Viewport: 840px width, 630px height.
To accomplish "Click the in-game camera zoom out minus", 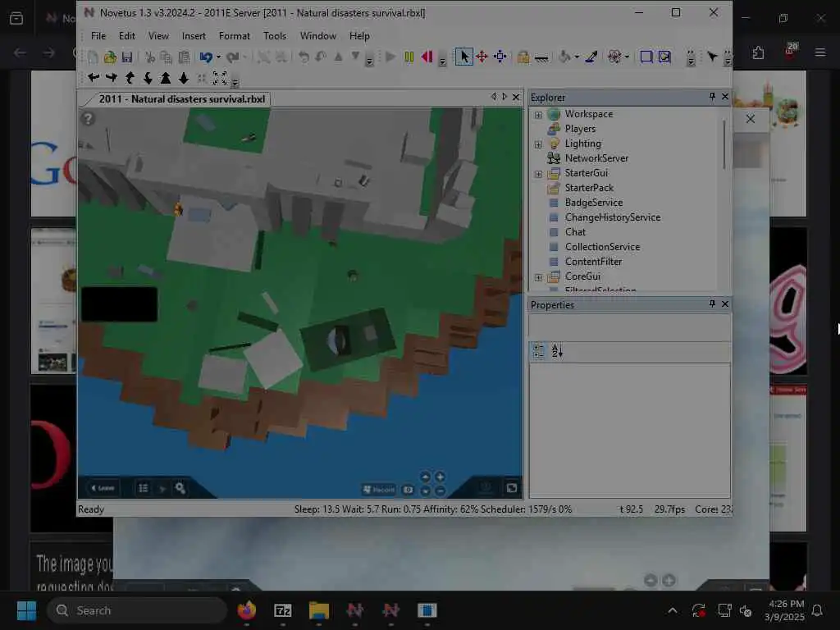I will [440, 491].
